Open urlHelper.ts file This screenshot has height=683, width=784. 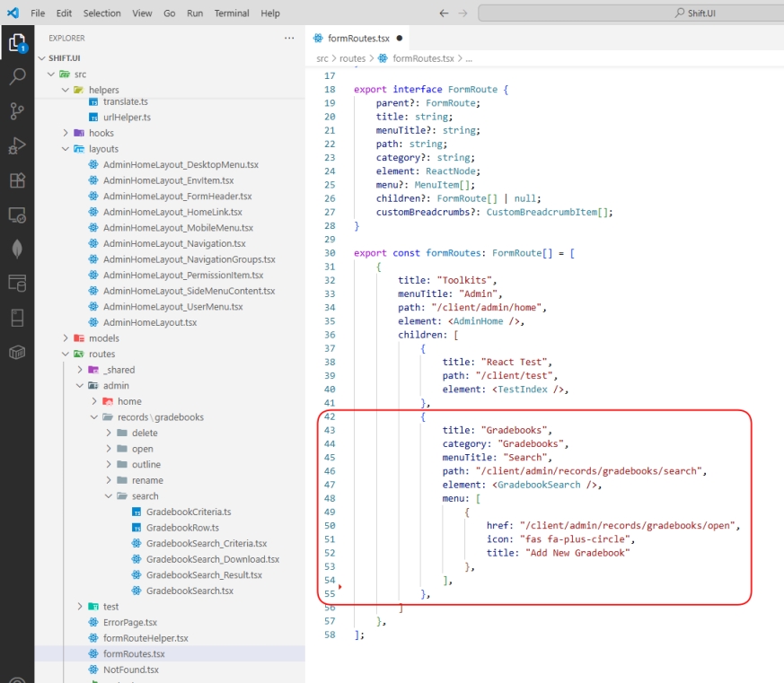click(127, 118)
